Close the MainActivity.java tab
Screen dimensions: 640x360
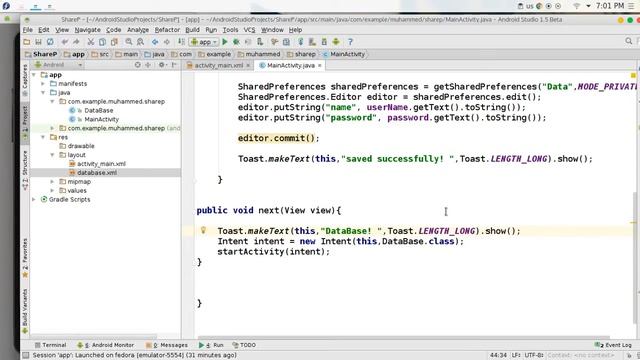[320, 65]
